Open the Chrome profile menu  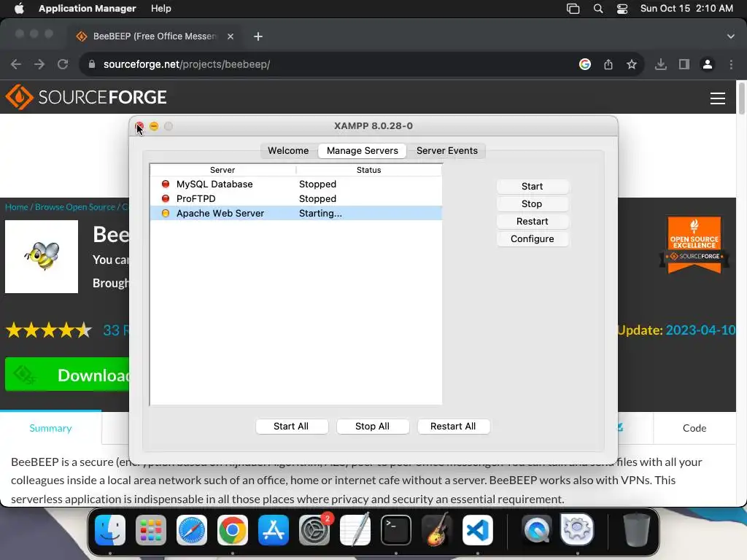click(708, 64)
